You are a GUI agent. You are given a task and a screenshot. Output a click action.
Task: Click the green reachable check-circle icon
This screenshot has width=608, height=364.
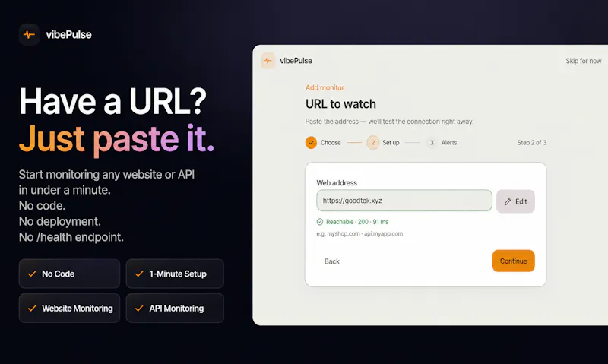[320, 222]
